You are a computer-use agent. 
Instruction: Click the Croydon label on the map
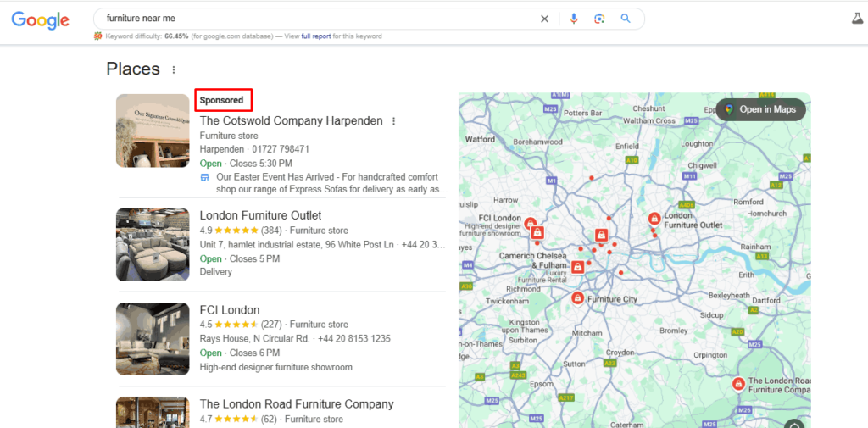[x=620, y=352]
